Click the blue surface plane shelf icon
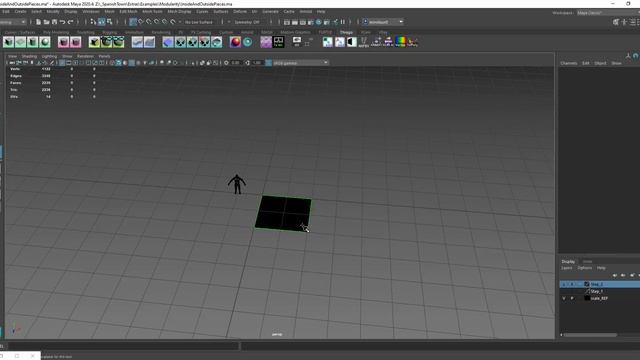The image size is (640, 360). [x=168, y=42]
